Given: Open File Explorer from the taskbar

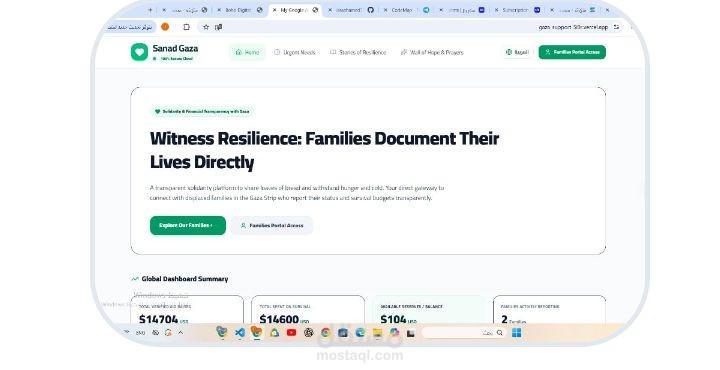Looking at the screenshot, I should pyautogui.click(x=377, y=333).
